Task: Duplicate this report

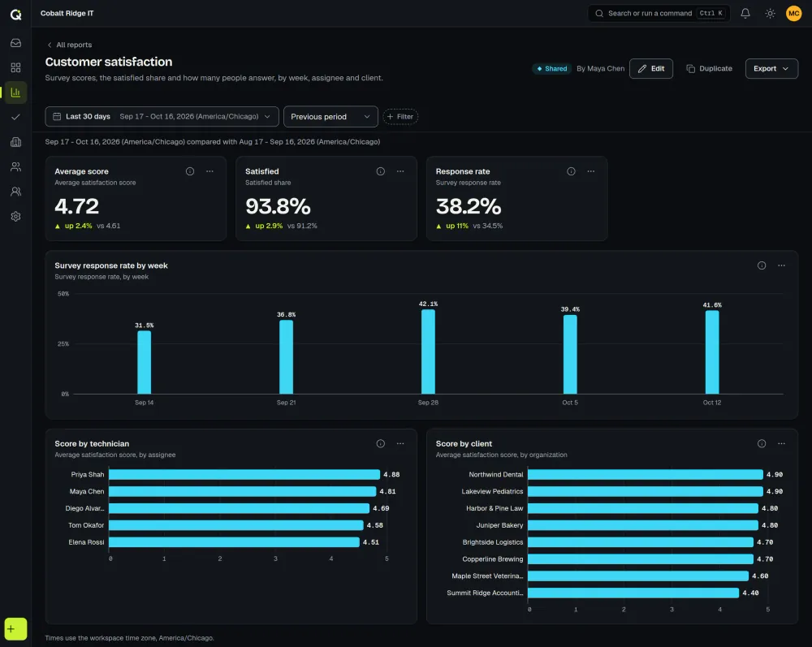Action: [x=709, y=68]
